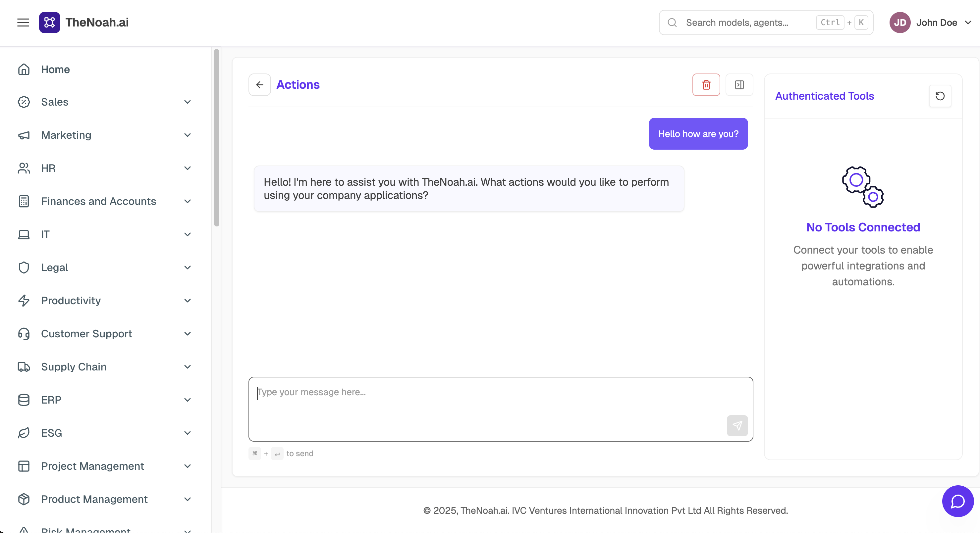Expand the Sales chevron
Screen dimensions: 980x533
(187, 102)
